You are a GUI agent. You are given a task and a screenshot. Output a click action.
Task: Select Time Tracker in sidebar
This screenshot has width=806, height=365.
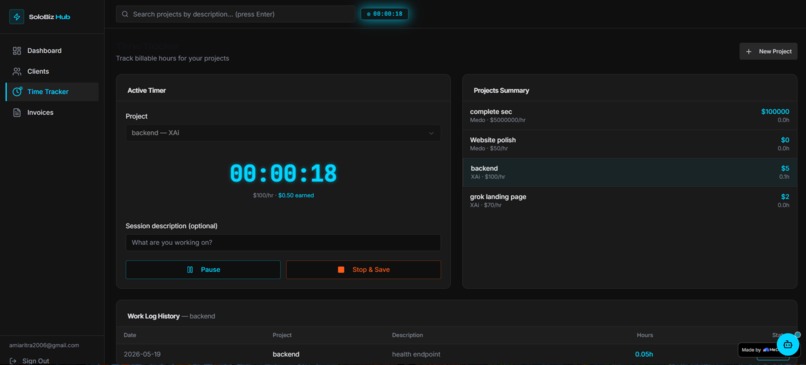coord(52,92)
